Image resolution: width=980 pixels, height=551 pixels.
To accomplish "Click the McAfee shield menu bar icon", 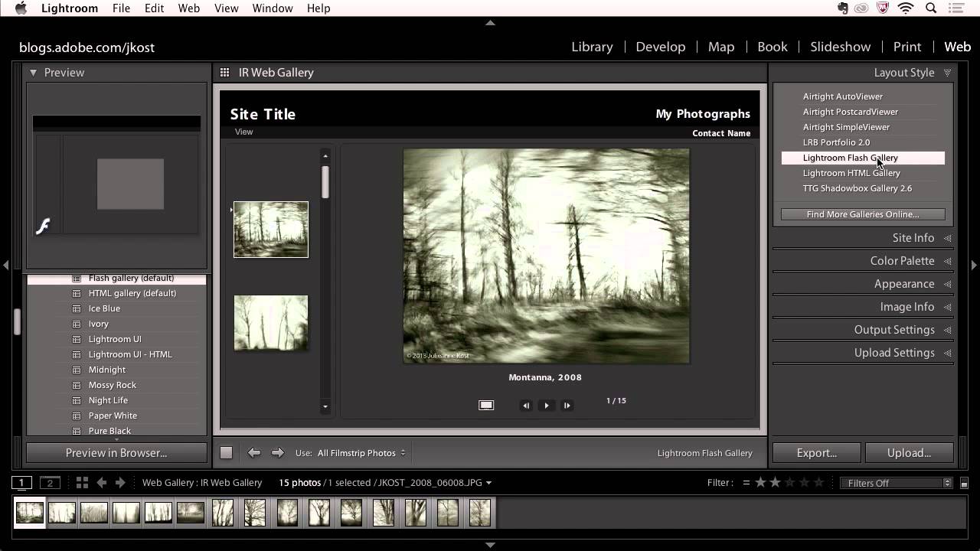I will (883, 8).
